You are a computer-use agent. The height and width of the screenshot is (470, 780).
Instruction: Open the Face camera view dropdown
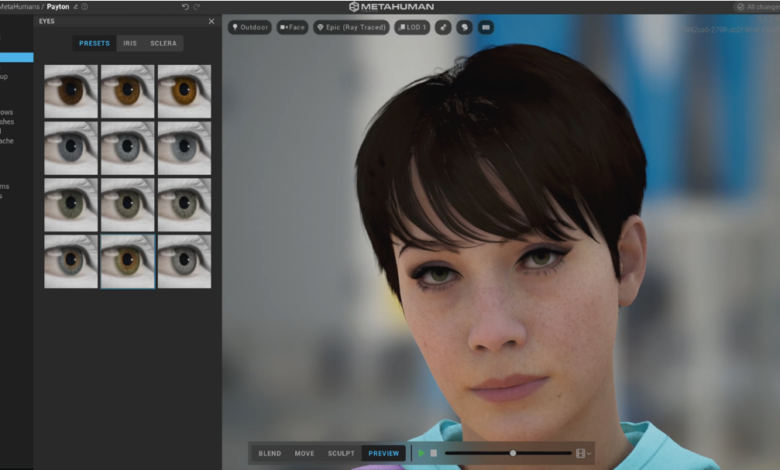292,27
